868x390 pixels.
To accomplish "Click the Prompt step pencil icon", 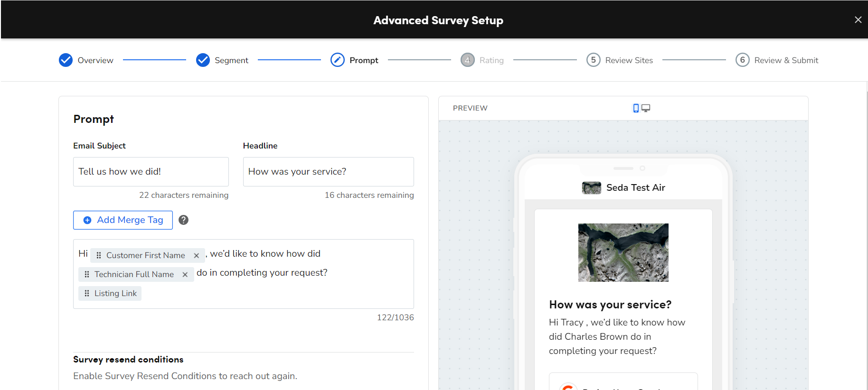I will 338,60.
